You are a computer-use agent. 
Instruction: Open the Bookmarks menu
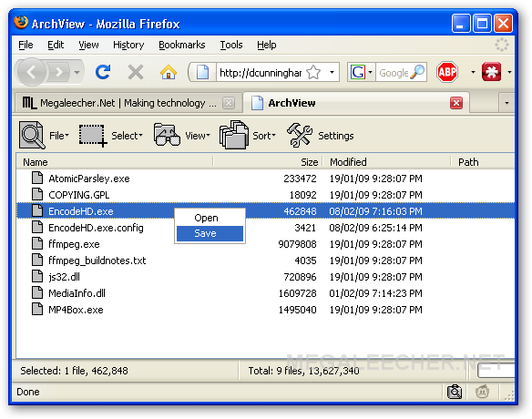tap(182, 45)
